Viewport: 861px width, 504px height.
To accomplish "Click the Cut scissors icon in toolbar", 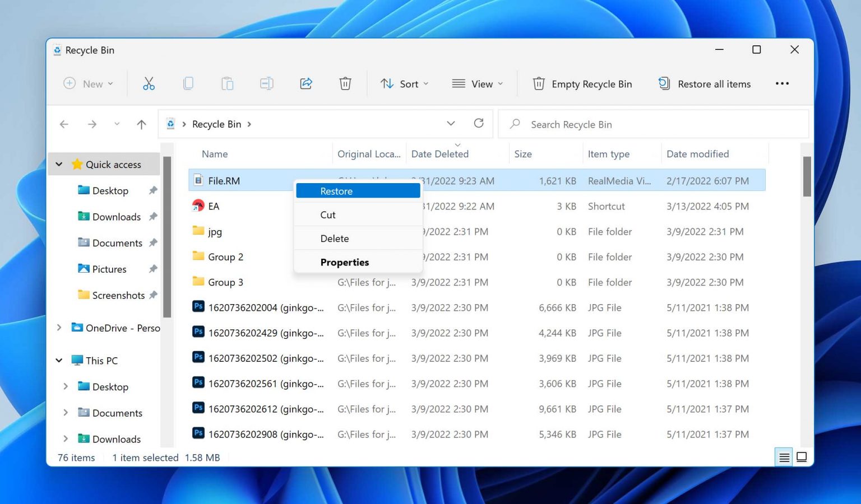I will [149, 84].
